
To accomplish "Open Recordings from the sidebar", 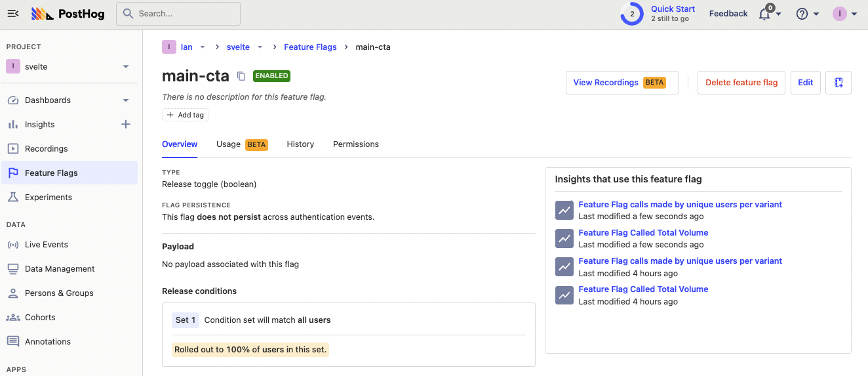I will click(46, 149).
